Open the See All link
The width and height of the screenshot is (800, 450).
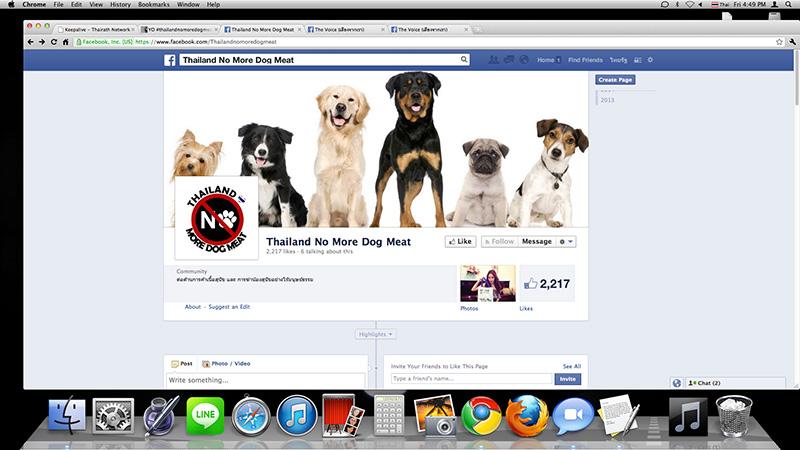click(x=571, y=366)
